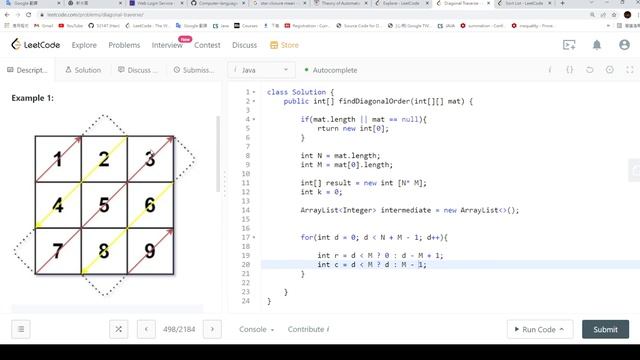
Task: Open a new browser tab
Action: (x=562, y=3)
